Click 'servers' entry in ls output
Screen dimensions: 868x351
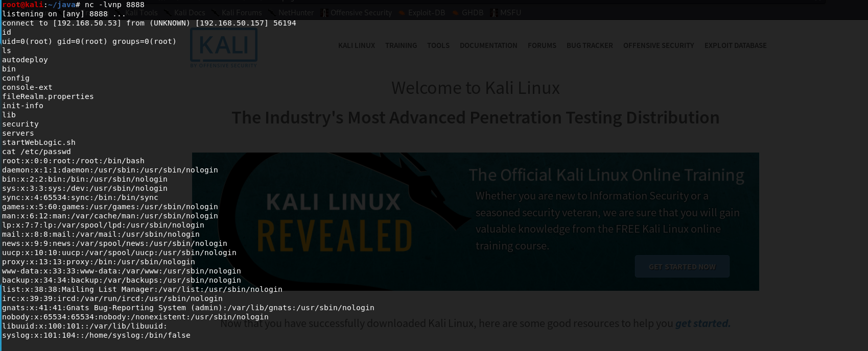click(18, 133)
